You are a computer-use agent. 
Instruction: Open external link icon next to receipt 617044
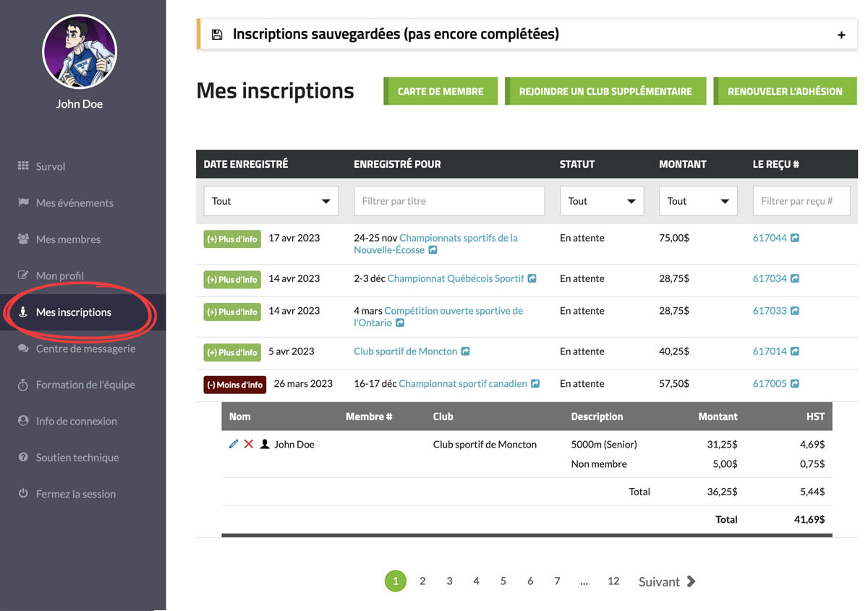tap(795, 238)
